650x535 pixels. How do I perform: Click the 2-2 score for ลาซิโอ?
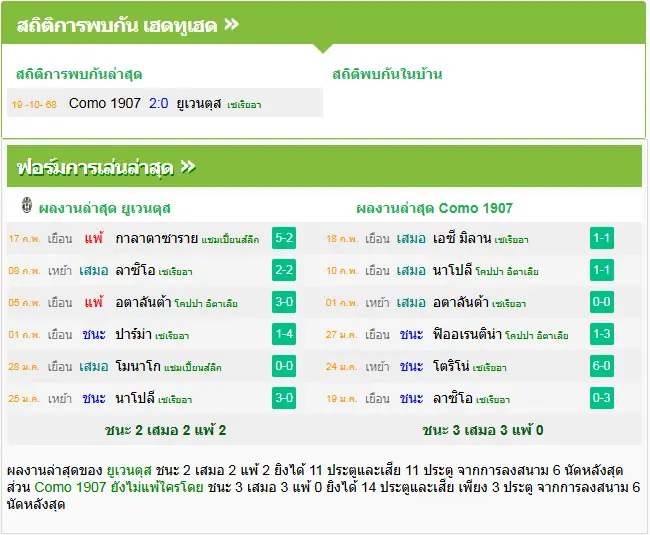tap(284, 270)
